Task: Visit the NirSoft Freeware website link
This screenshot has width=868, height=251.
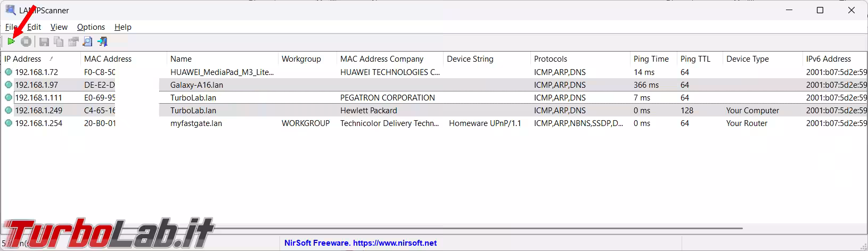Action: coord(361,243)
